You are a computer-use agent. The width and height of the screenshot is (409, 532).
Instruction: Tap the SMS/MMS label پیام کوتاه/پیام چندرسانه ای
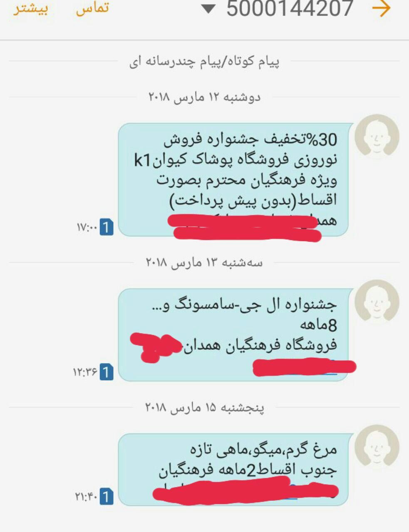(204, 62)
